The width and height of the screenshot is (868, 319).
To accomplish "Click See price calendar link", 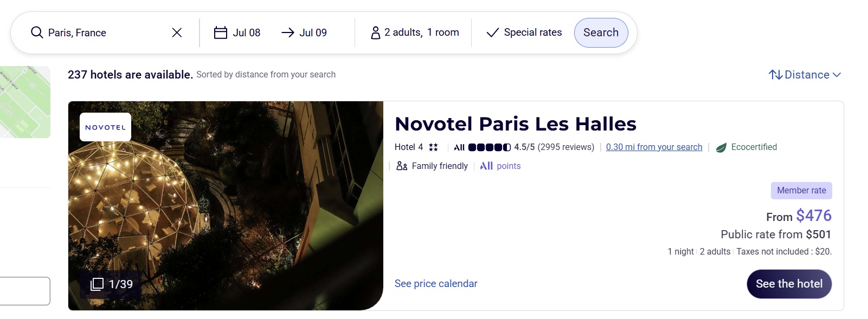I will pos(436,284).
